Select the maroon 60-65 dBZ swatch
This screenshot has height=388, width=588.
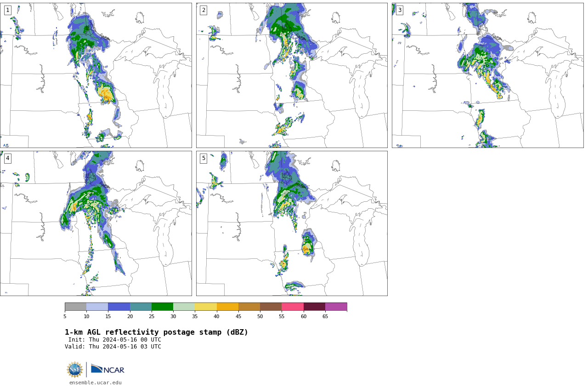[314, 307]
